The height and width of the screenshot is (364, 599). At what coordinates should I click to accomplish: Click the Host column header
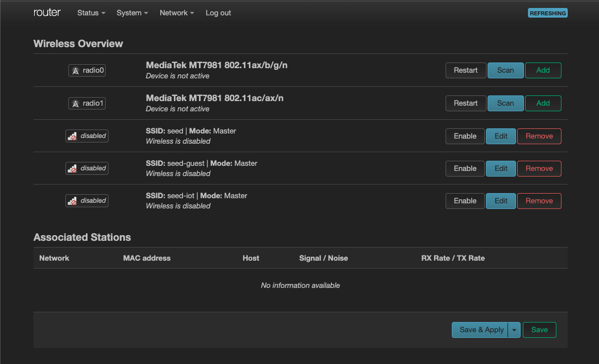coord(251,258)
